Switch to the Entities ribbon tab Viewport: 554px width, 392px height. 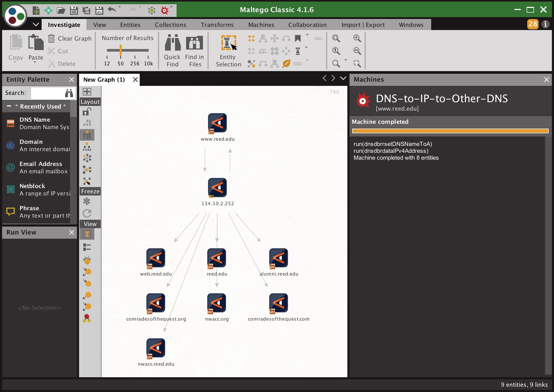click(130, 25)
